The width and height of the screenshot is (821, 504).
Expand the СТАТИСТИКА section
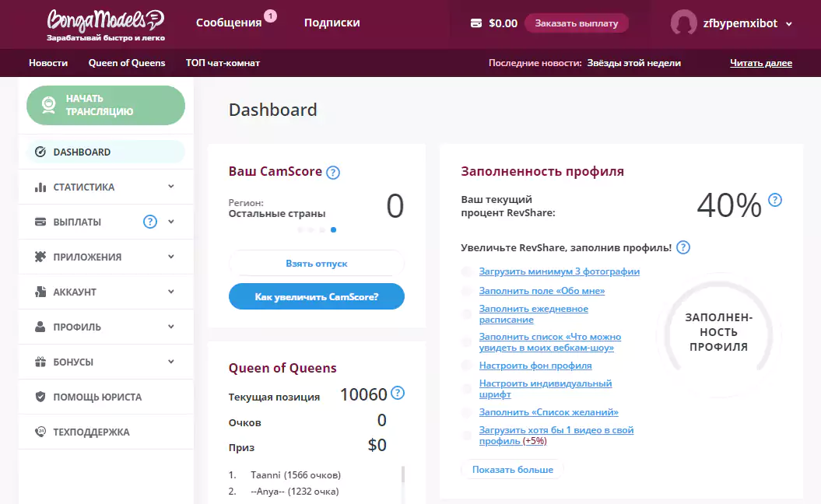(171, 187)
